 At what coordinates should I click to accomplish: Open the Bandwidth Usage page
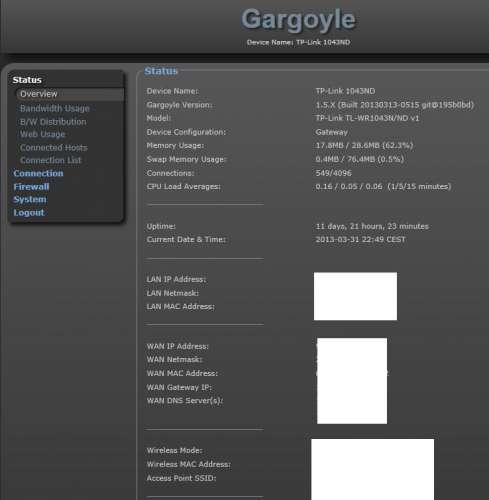pos(55,109)
